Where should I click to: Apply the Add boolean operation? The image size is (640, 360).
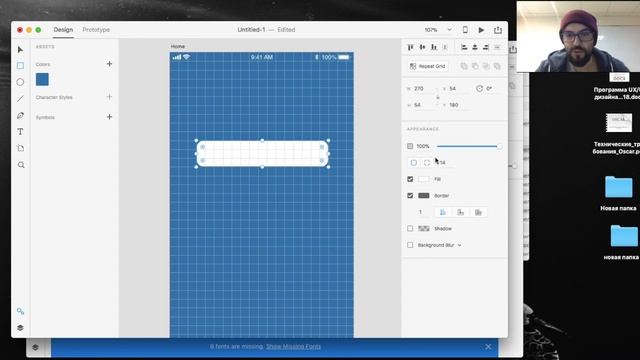[x=464, y=66]
